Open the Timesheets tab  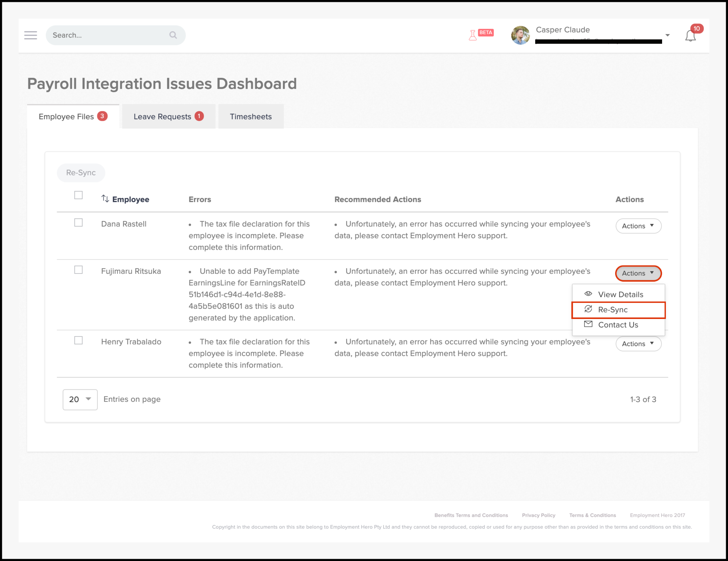tap(251, 117)
